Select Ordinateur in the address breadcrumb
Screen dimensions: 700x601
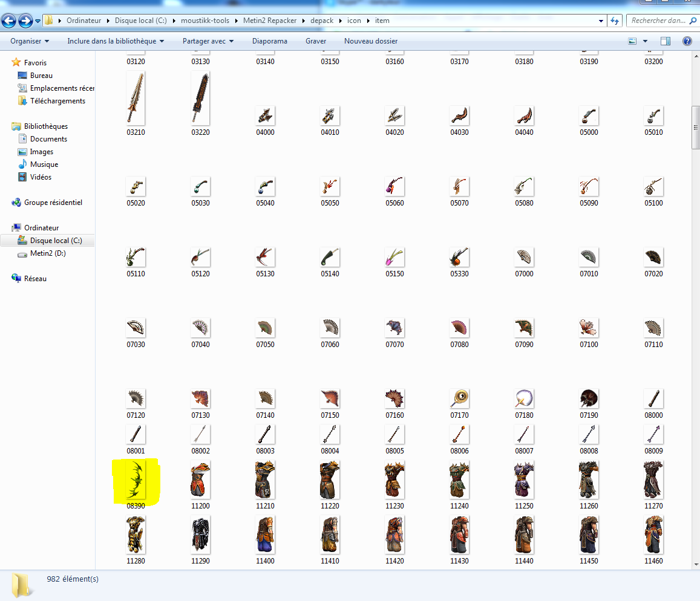click(84, 21)
